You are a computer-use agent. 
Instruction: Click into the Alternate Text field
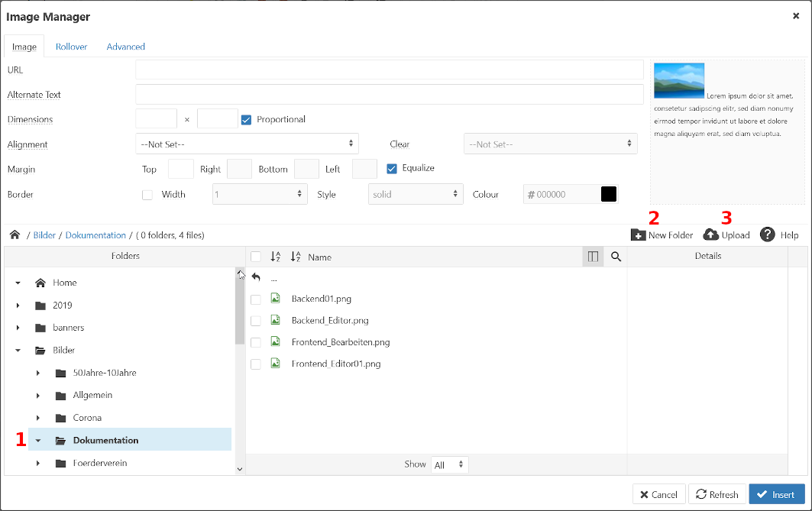(x=390, y=95)
